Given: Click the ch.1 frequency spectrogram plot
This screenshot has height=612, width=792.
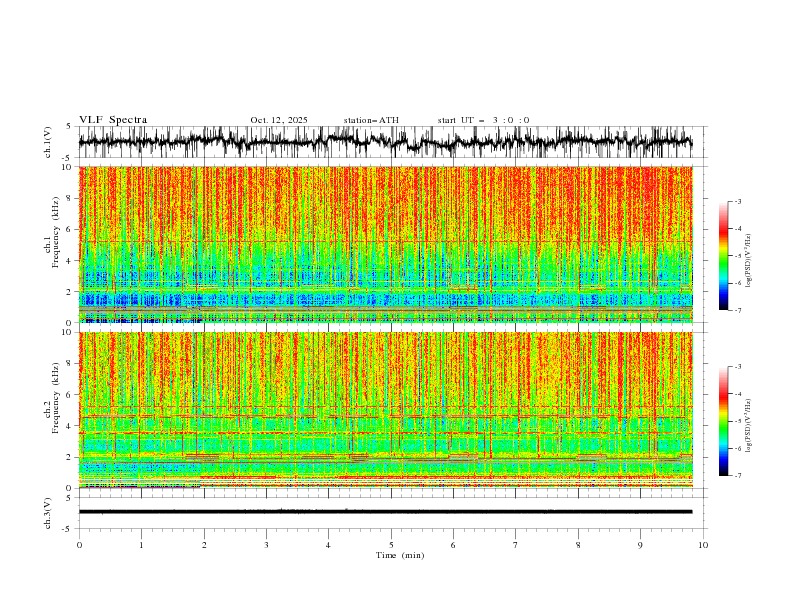Looking at the screenshot, I should click(x=386, y=244).
